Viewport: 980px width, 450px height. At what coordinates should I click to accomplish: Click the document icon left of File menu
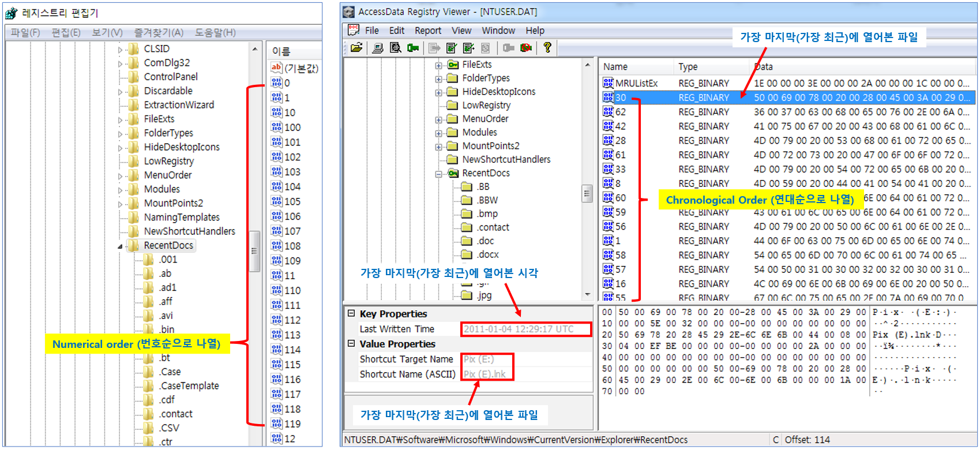click(353, 30)
